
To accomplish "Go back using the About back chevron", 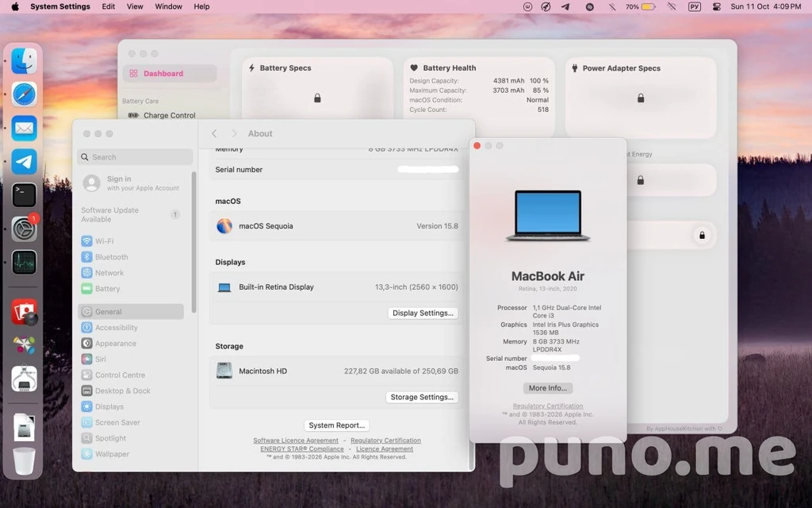I will coord(214,133).
